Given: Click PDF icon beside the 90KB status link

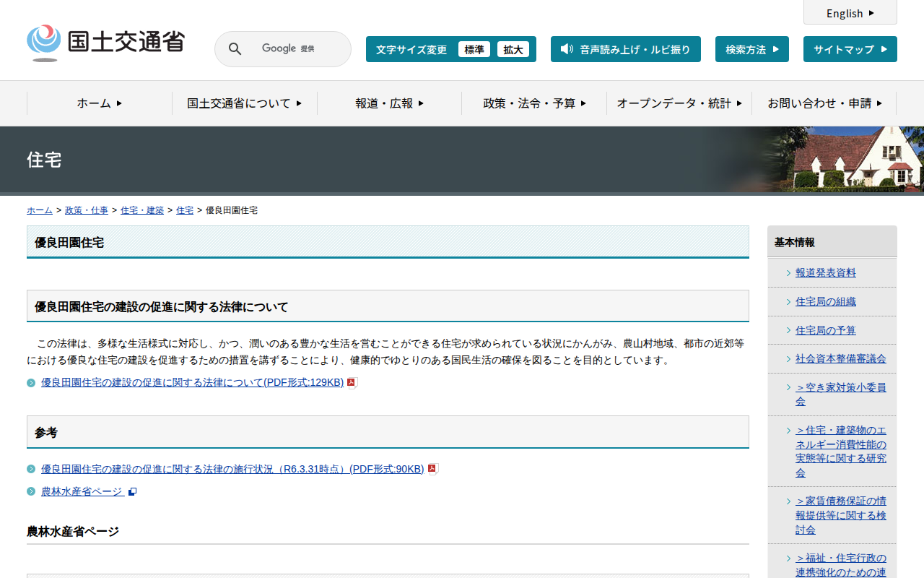Looking at the screenshot, I should click(x=432, y=470).
